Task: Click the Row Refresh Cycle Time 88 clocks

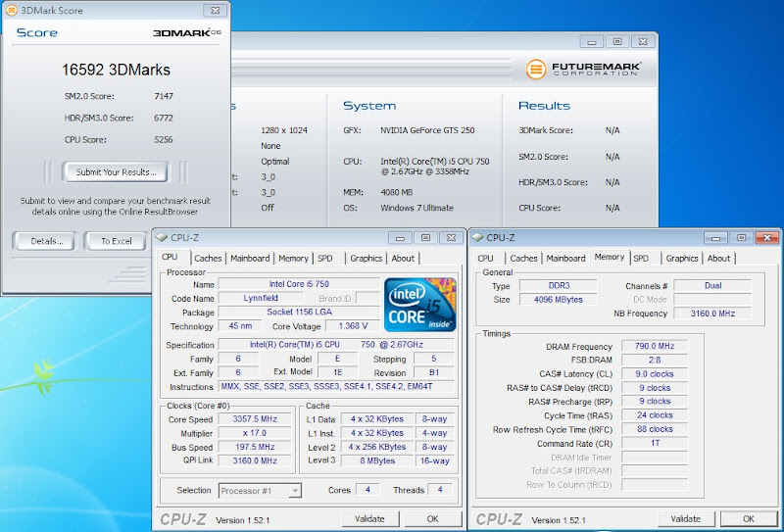Action: pos(655,429)
